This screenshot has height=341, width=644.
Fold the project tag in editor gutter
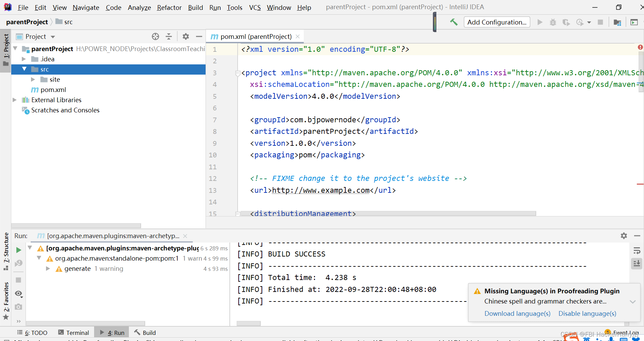tap(238, 73)
